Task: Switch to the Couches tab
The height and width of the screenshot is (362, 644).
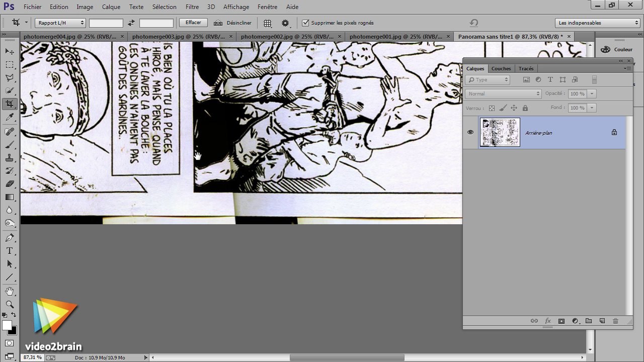Action: (x=501, y=68)
